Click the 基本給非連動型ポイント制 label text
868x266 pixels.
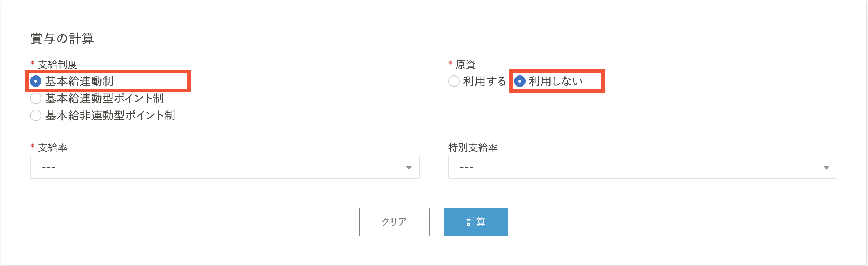(x=110, y=115)
